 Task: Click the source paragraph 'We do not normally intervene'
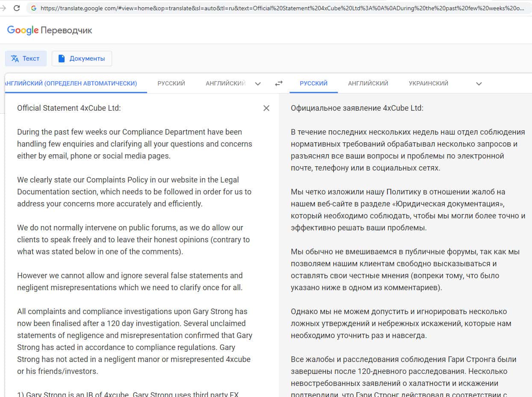(133, 240)
